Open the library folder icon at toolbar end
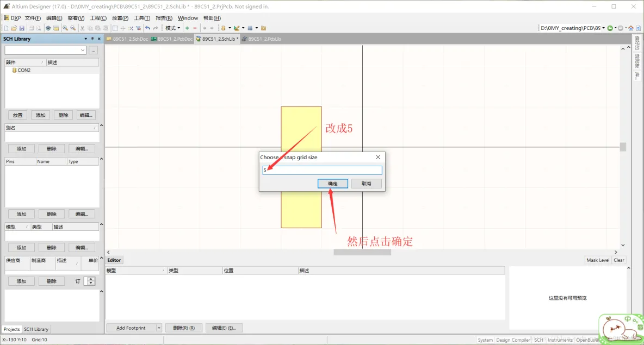This screenshot has width=644, height=345. pos(264,28)
